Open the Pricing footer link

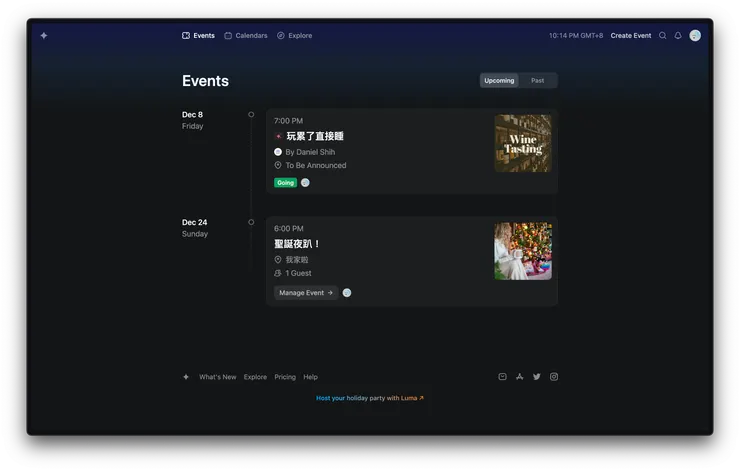tap(285, 377)
